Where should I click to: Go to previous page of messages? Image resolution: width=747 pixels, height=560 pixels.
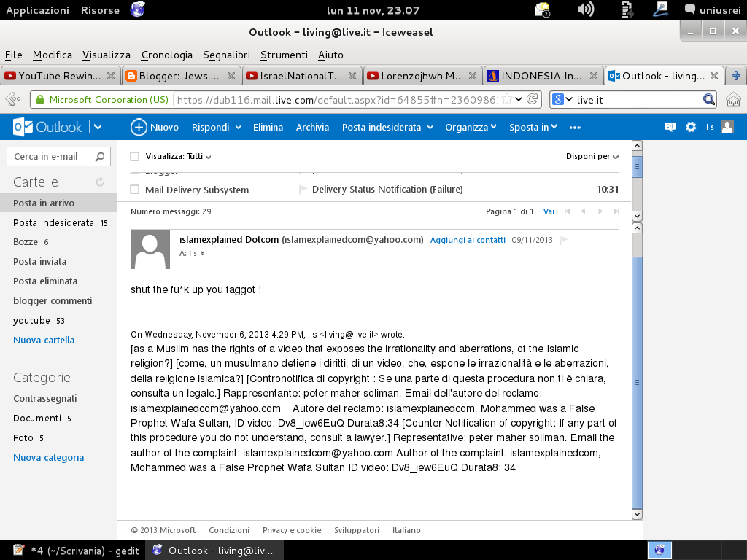pyautogui.click(x=583, y=211)
